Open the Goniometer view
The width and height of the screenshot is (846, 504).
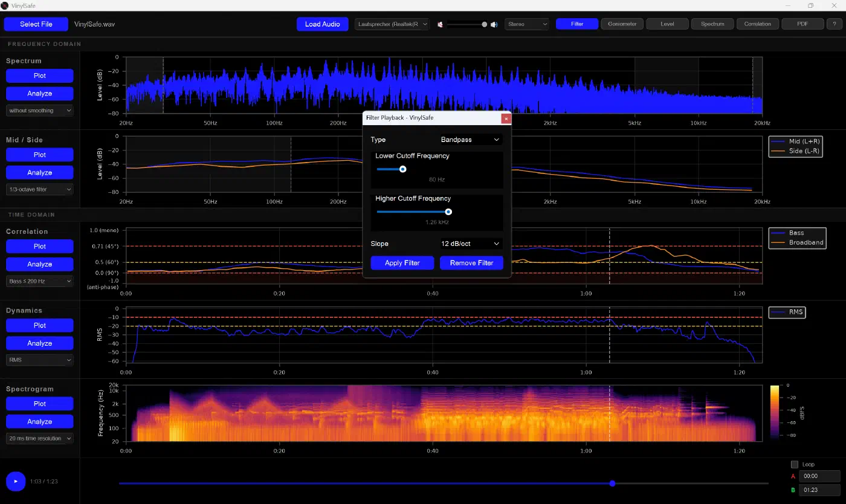(622, 24)
